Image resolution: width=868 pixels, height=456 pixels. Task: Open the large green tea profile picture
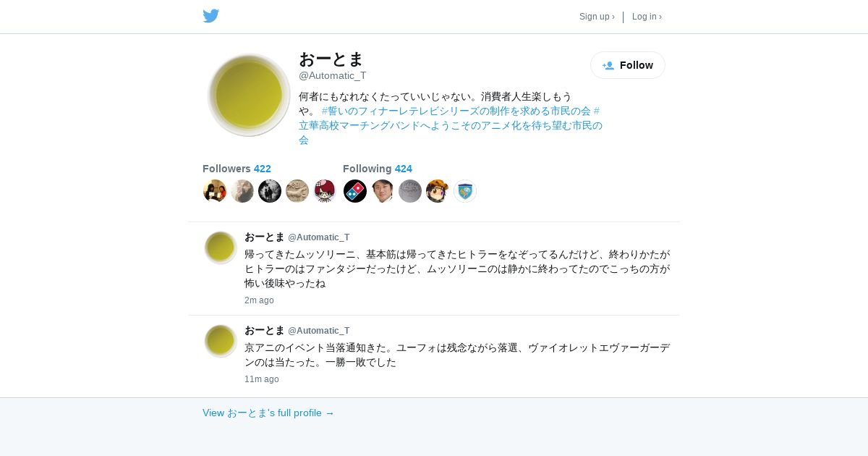point(249,95)
